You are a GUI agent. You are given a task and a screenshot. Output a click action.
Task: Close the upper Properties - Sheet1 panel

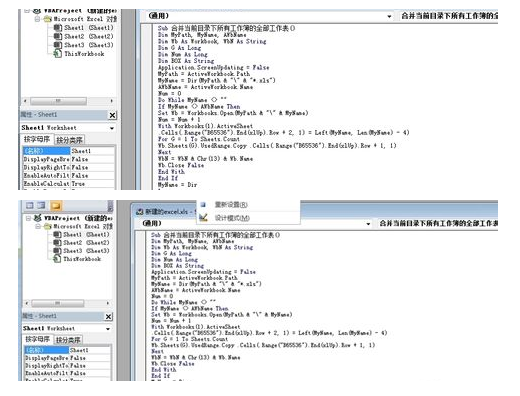pos(113,115)
